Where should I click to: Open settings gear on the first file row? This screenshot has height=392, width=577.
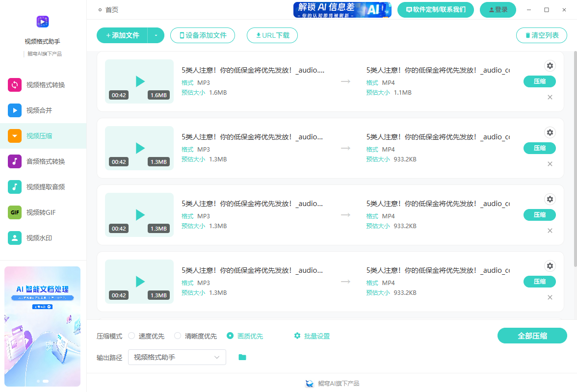(550, 66)
